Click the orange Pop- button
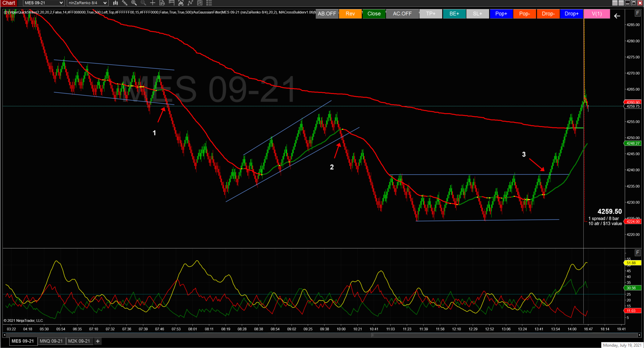 525,14
